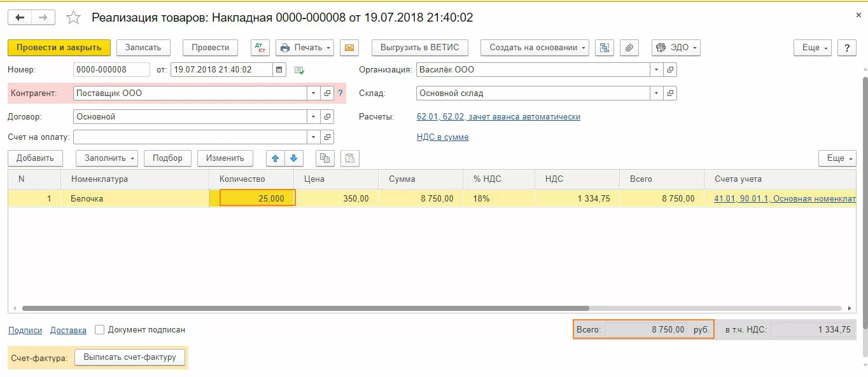
Task: Open Контрагент record with its icon
Action: (327, 93)
